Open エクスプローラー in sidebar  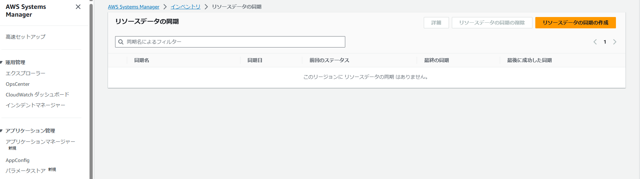tap(26, 73)
